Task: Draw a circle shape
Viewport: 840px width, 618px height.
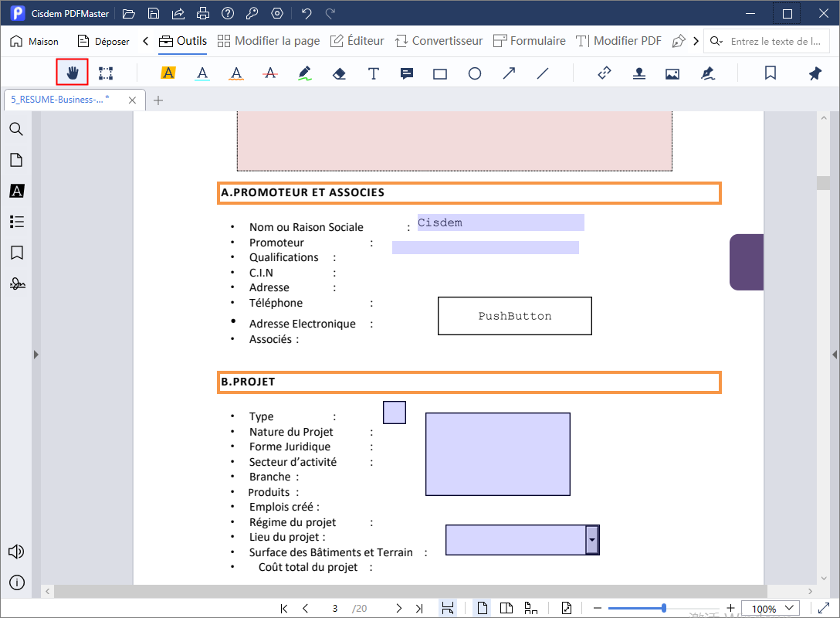Action: 475,73
